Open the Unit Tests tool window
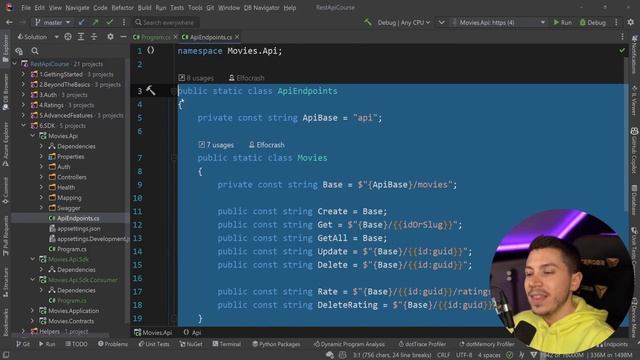Screen dimensions: 640x360 tap(154, 344)
